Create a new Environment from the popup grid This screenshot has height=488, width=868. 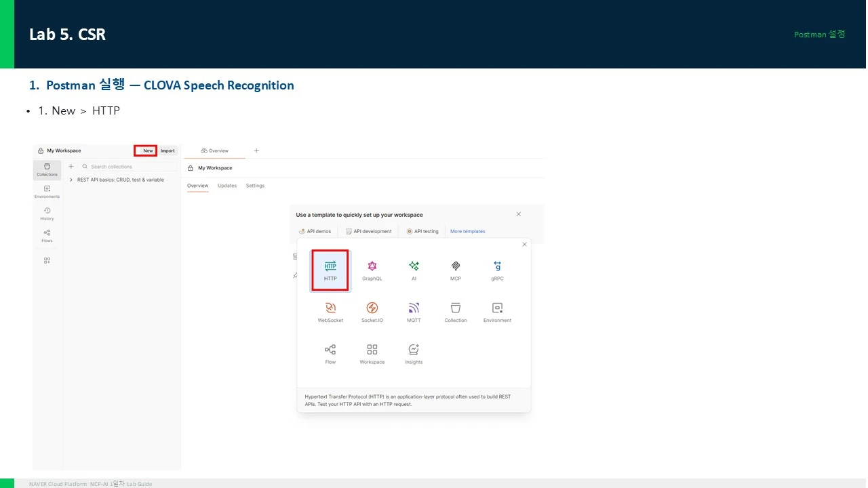point(497,312)
